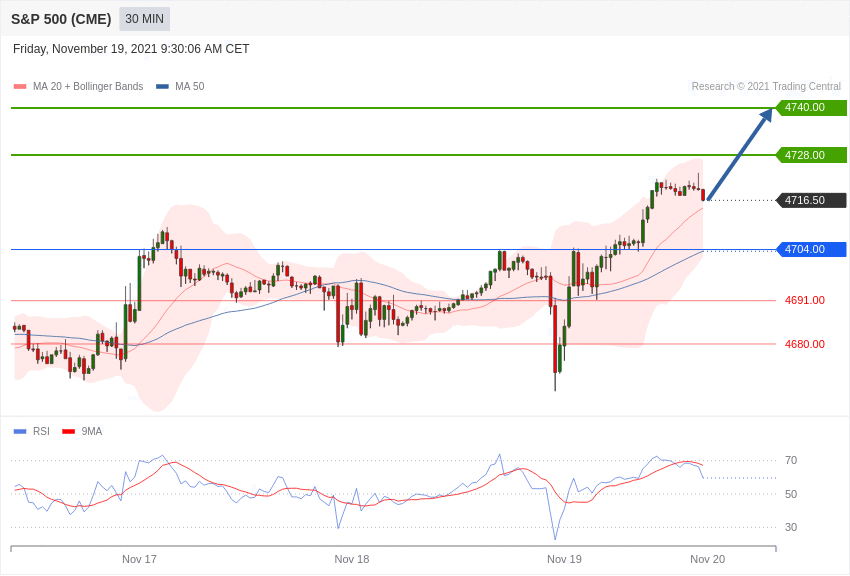Click the green 4728.00 resistance price tag
This screenshot has height=576, width=850.
tap(811, 155)
